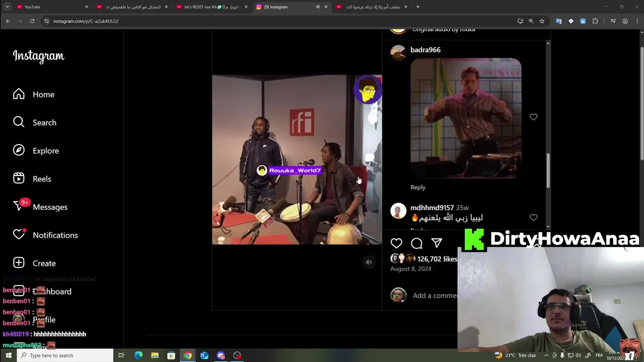Open Reels section
This screenshot has height=362, width=644.
32,179
